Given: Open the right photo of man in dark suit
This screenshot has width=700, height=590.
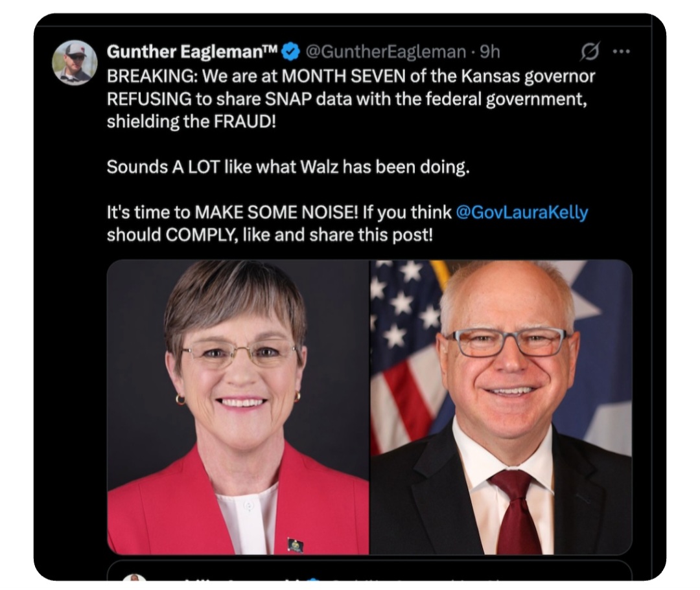Looking at the screenshot, I should 501,407.
